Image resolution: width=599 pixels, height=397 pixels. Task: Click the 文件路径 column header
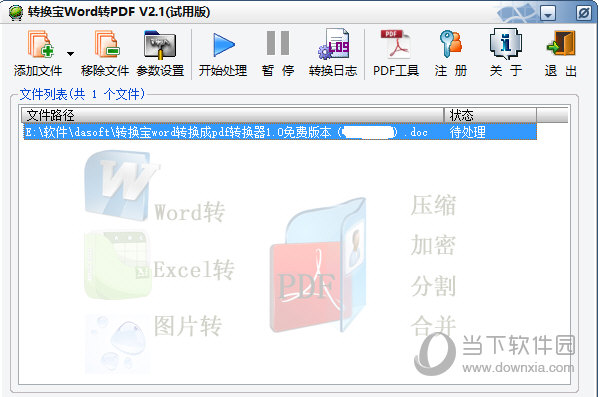[232, 115]
